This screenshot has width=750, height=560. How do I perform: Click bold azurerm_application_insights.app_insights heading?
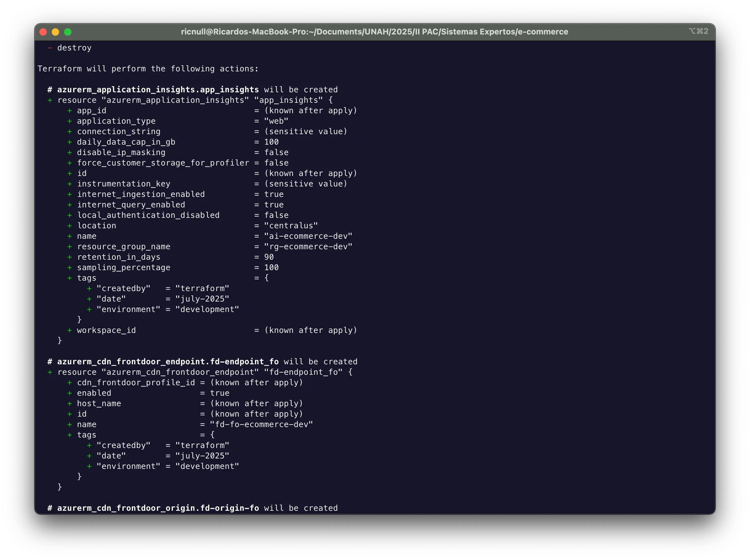point(158,90)
